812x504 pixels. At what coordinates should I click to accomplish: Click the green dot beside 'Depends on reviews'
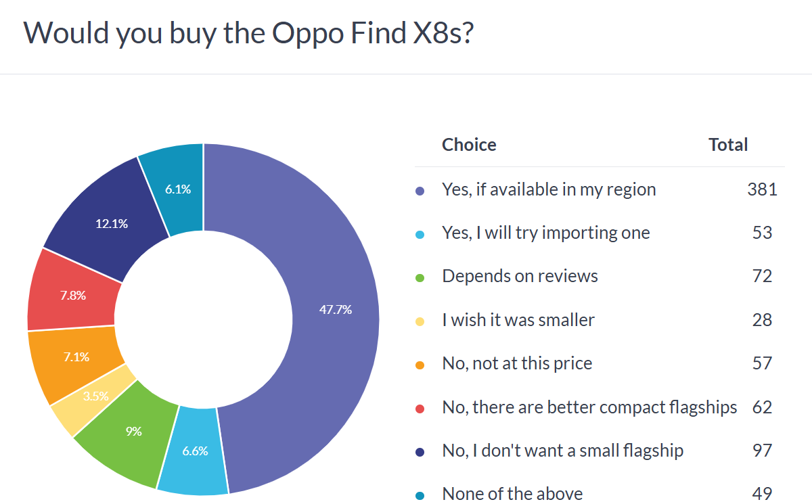(420, 277)
